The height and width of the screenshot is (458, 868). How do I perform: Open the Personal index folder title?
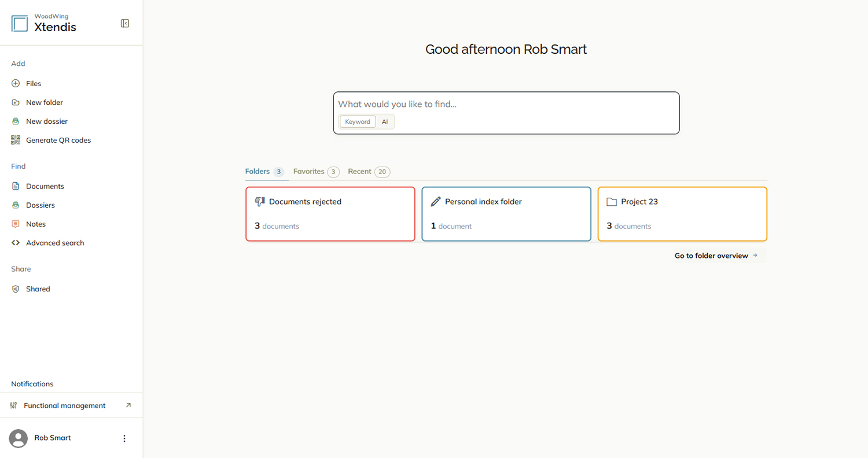(483, 202)
